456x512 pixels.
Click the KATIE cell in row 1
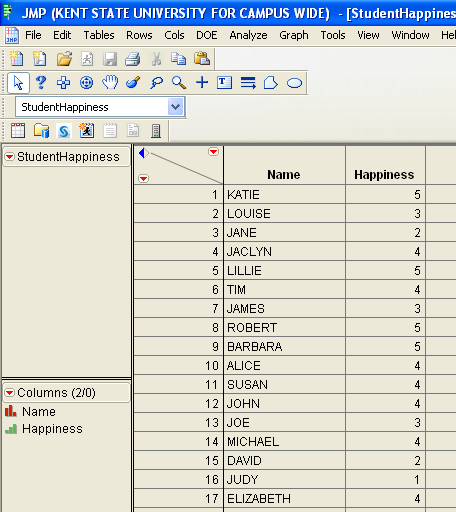(284, 194)
